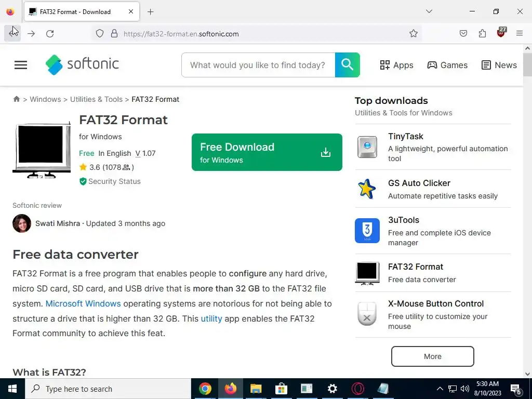532x399 pixels.
Task: Click the FAT32 Format app image
Action: coord(42,150)
